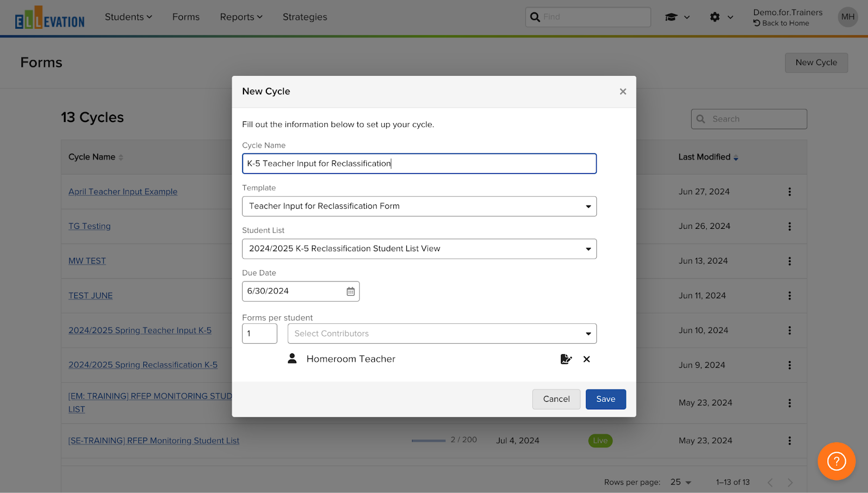The width and height of the screenshot is (868, 493).
Task: Close the New Cycle dialog
Action: (623, 92)
